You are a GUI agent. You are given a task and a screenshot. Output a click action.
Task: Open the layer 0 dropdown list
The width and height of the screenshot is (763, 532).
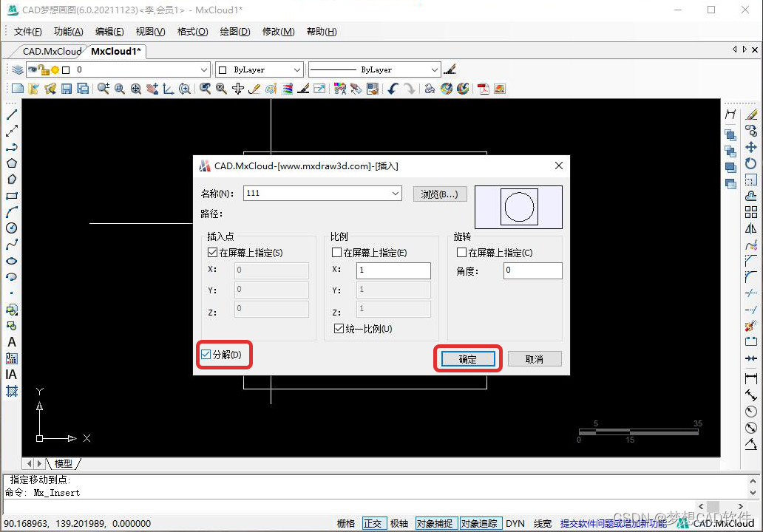pos(204,69)
